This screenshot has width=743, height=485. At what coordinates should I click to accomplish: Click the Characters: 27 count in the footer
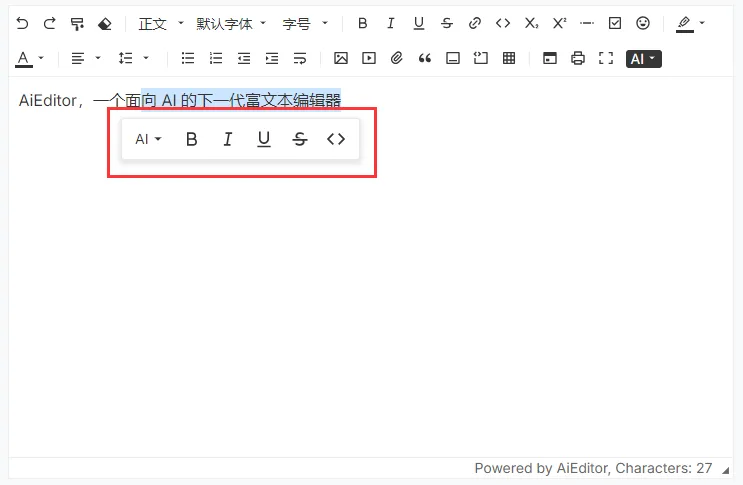pos(663,468)
